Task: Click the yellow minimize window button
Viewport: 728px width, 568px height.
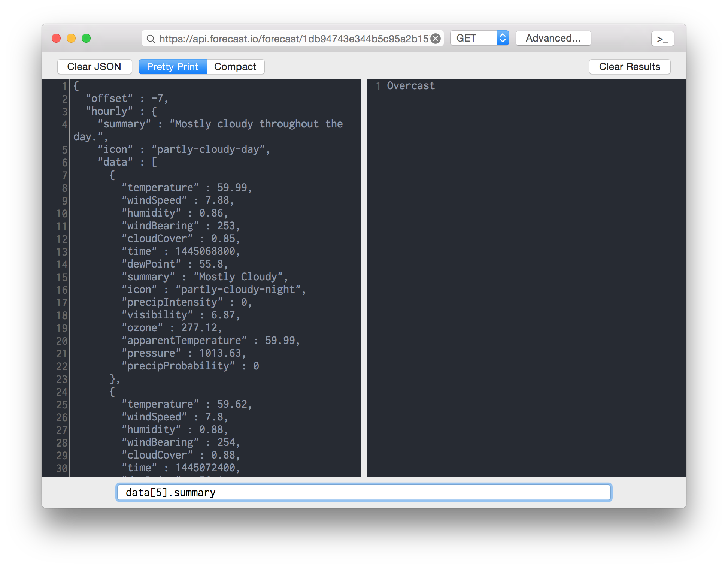Action: pos(71,38)
